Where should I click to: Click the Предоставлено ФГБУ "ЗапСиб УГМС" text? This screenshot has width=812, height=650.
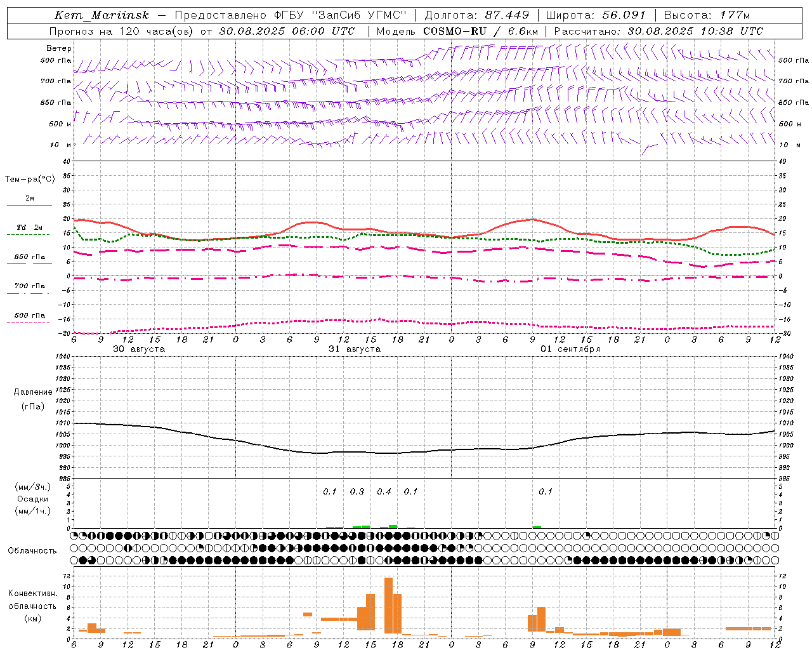click(x=291, y=15)
